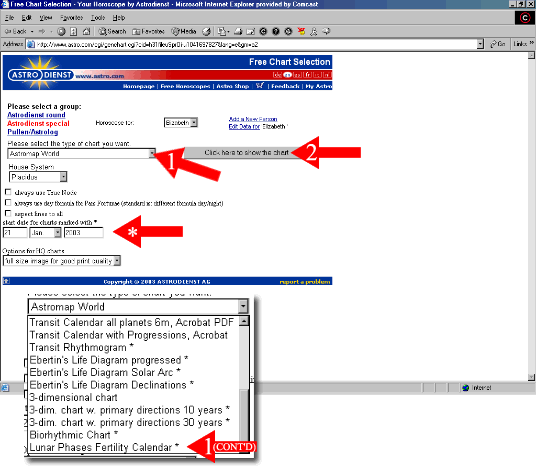Click the browser Back button
Viewport: 536px width, 467px height.
15,31
